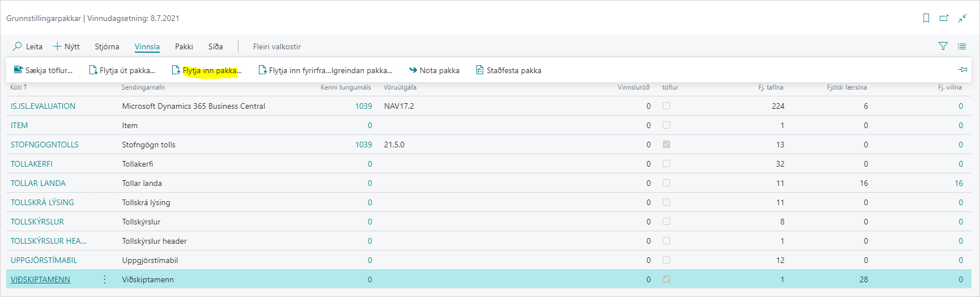The width and height of the screenshot is (980, 297).
Task: Toggle töflur checkbox for STOFNGOGNTOLLS row
Action: coord(666,145)
